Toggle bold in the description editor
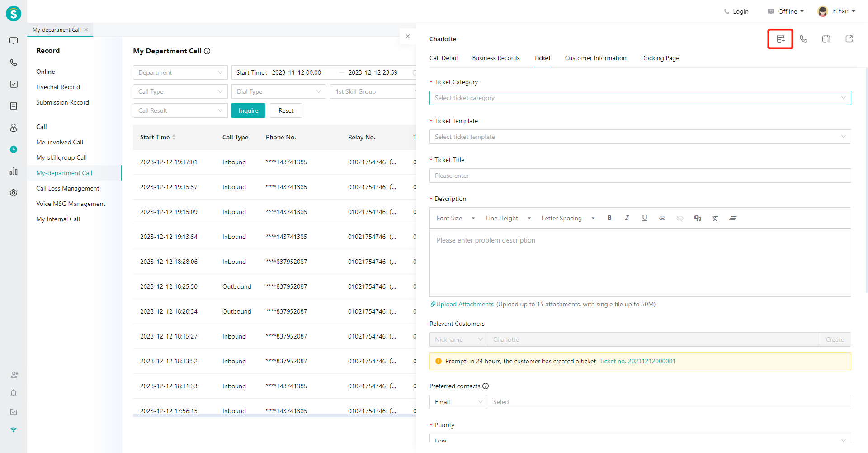 [x=609, y=218]
